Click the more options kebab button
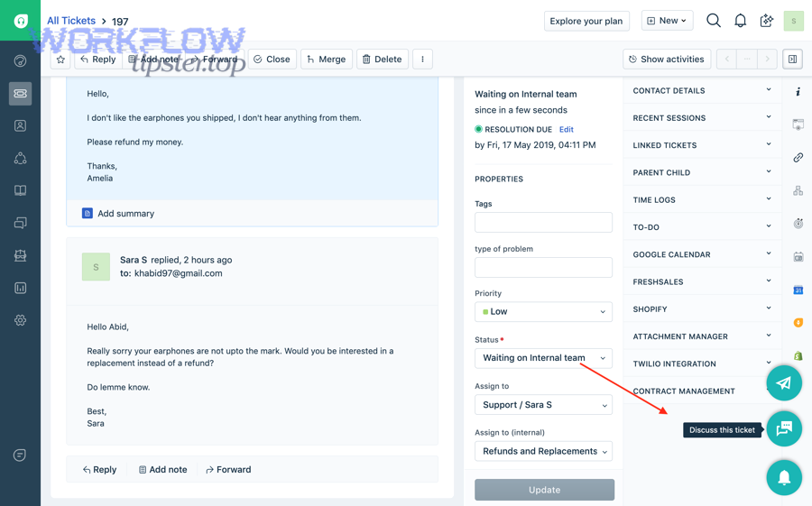This screenshot has height=506, width=812. [422, 59]
